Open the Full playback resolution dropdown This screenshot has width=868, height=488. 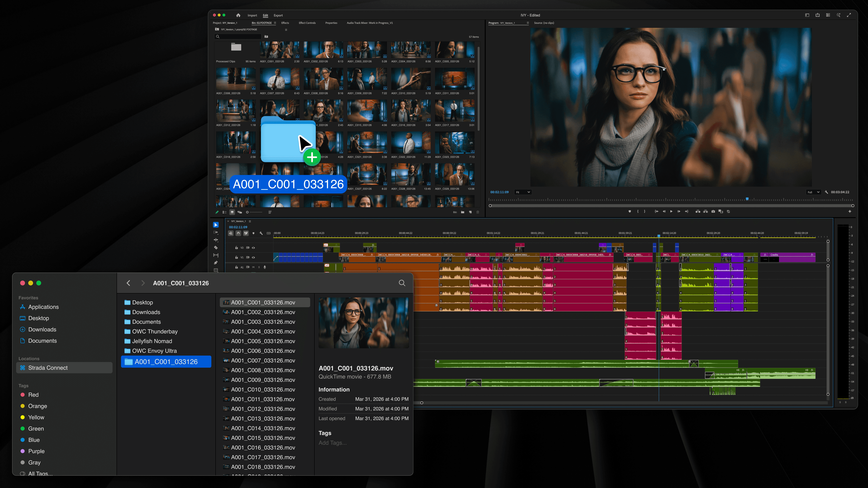click(x=813, y=192)
